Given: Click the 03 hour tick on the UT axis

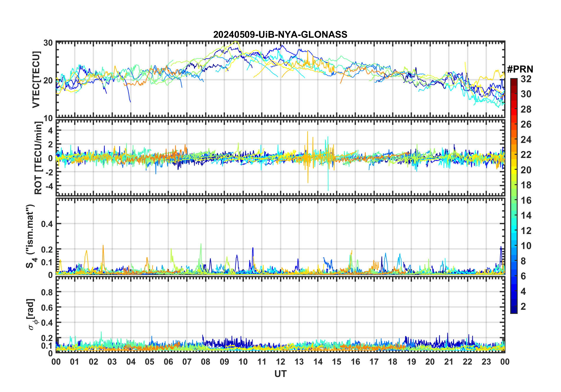Looking at the screenshot, I should (112, 362).
